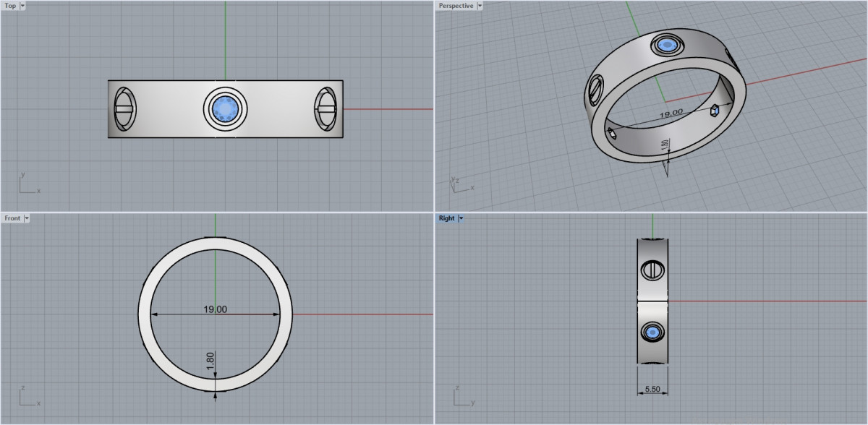Open the Perspective viewport menu arrow

pyautogui.click(x=480, y=6)
